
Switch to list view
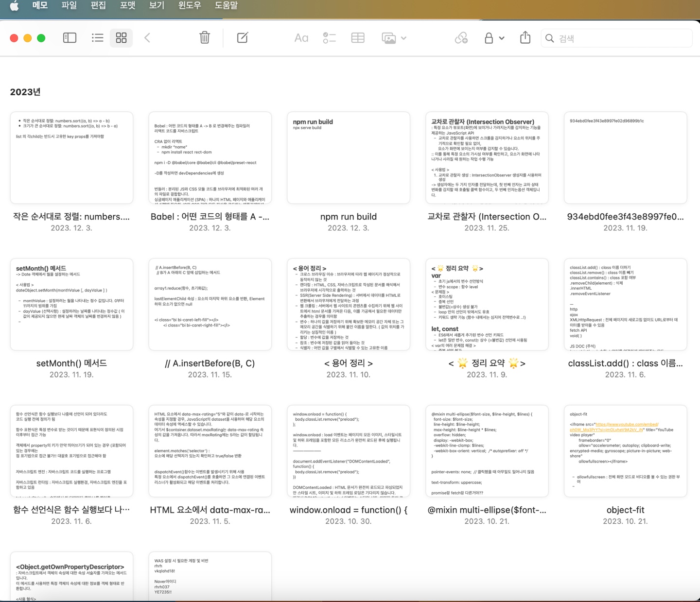[97, 38]
